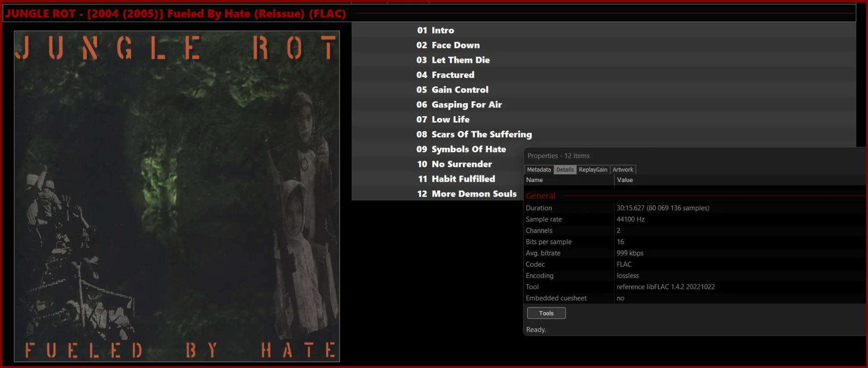Switch to the Details tab

[565, 170]
